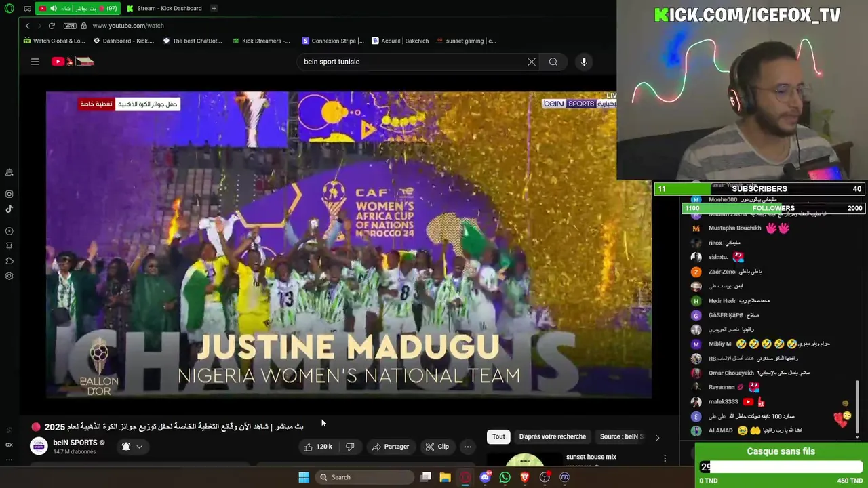
Task: Click the Partager share button
Action: (x=390, y=447)
